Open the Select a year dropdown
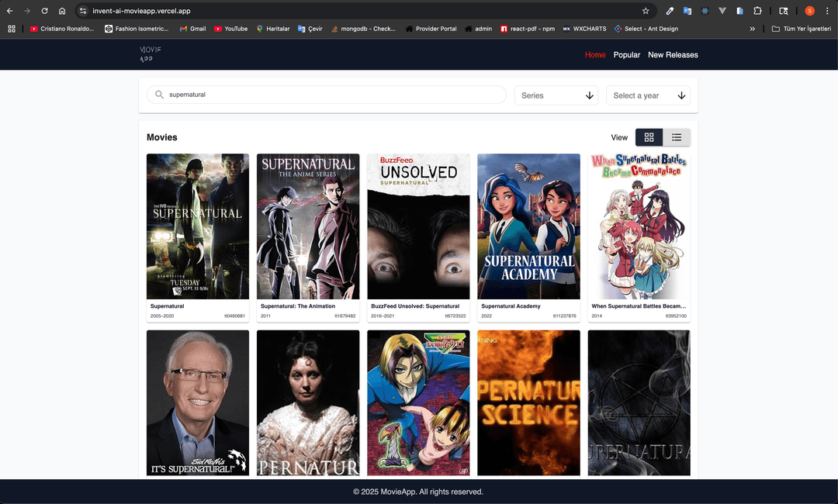Image resolution: width=838 pixels, height=504 pixels. [648, 95]
